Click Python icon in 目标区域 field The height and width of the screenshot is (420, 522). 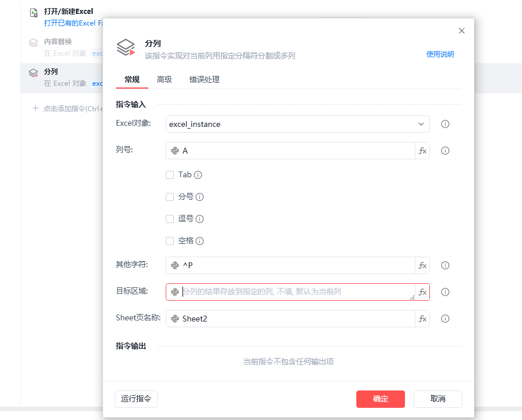(x=175, y=292)
